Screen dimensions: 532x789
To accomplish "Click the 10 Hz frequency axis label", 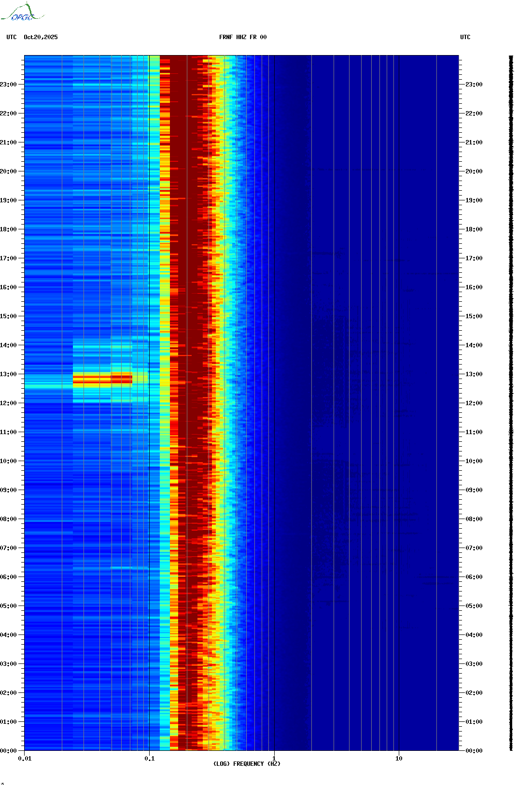I will click(x=399, y=759).
